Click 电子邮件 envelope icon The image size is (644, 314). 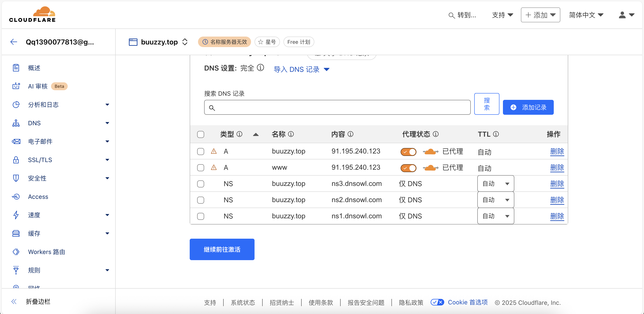pos(16,141)
